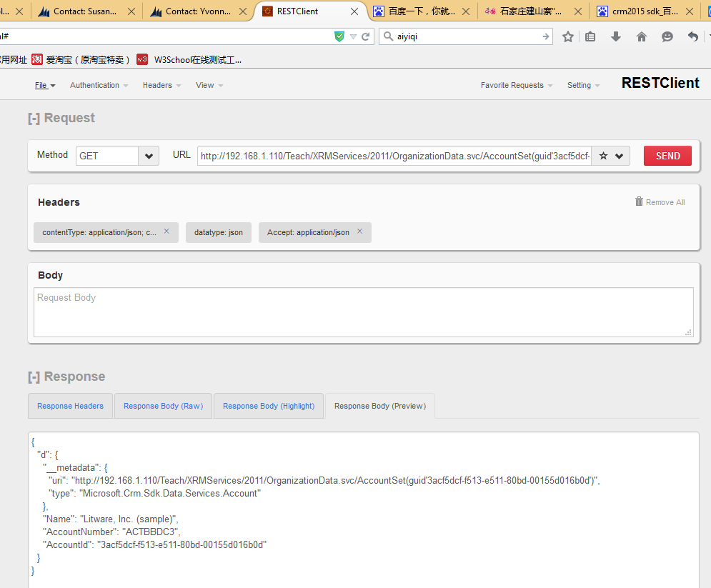Click the "AccountNumber": "ACTBBDC3" line

[111, 532]
